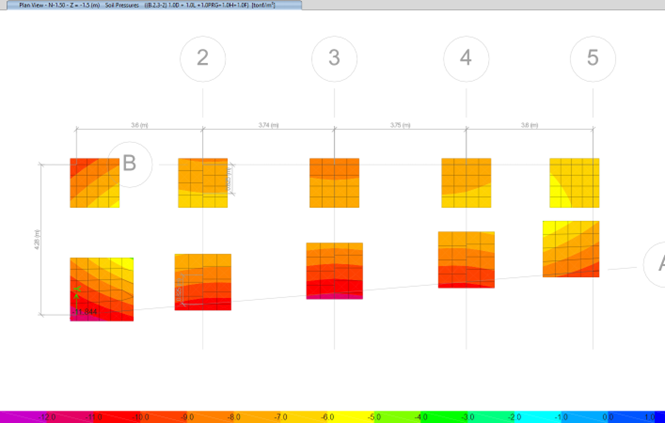Viewport: 665px width, 423px height.
Task: Click the 3.75 (m) dimension label
Action: coord(398,125)
